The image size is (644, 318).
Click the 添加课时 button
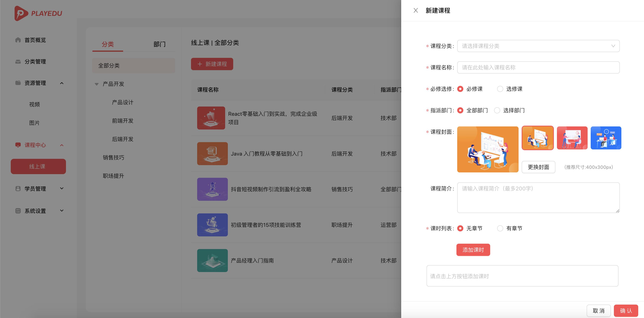point(473,250)
